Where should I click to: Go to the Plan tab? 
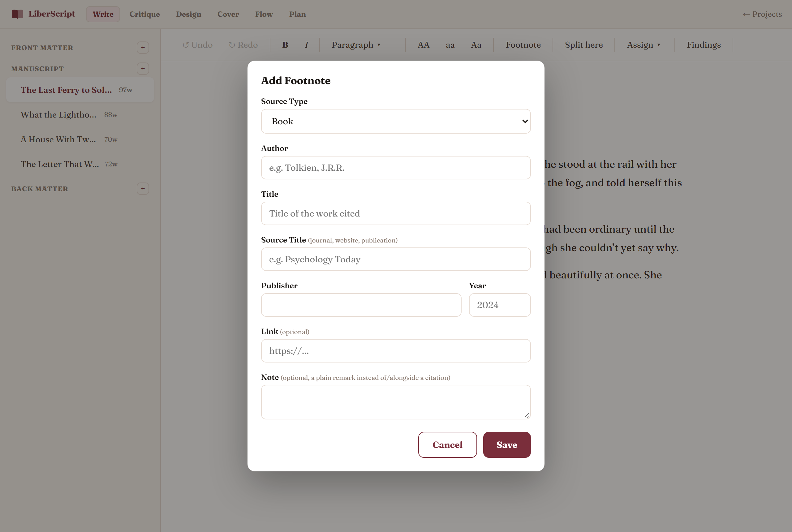pyautogui.click(x=298, y=14)
